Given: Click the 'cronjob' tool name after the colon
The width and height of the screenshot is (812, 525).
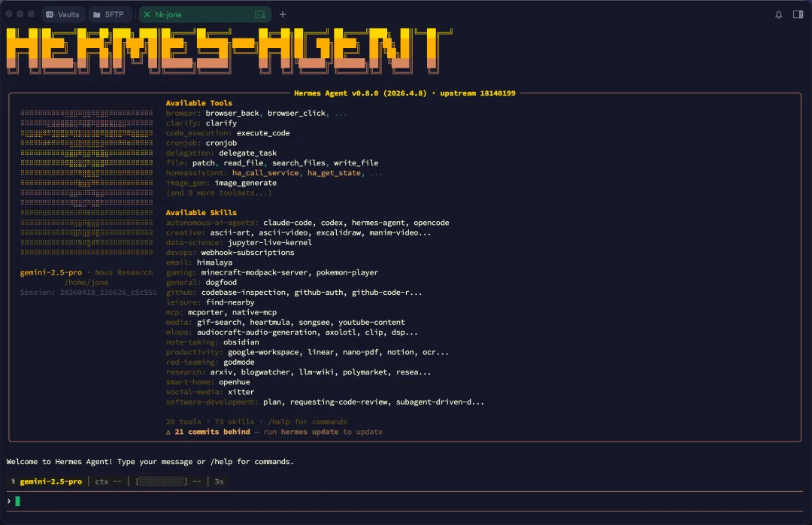Looking at the screenshot, I should click(221, 143).
